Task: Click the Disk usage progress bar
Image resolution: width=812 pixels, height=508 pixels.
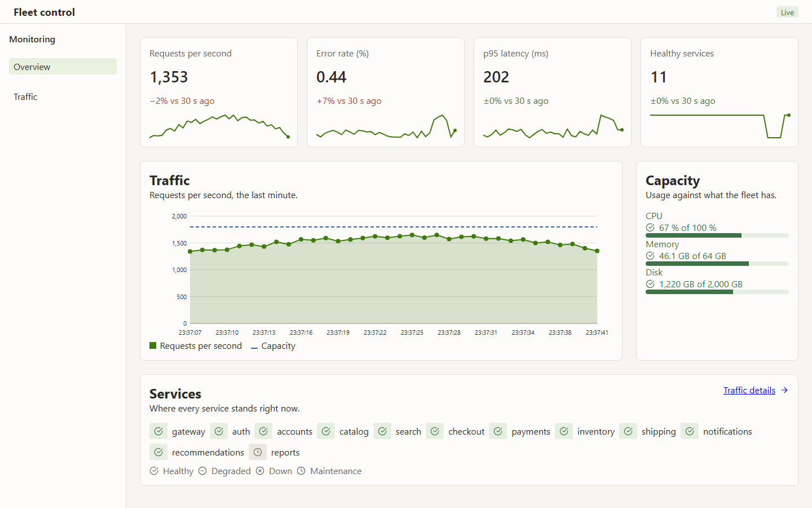Action: click(717, 292)
